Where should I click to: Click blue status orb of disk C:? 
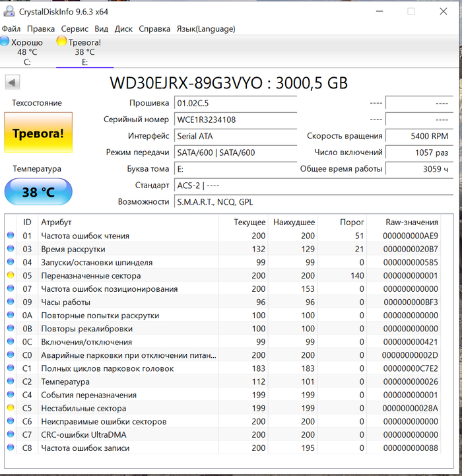5,42
